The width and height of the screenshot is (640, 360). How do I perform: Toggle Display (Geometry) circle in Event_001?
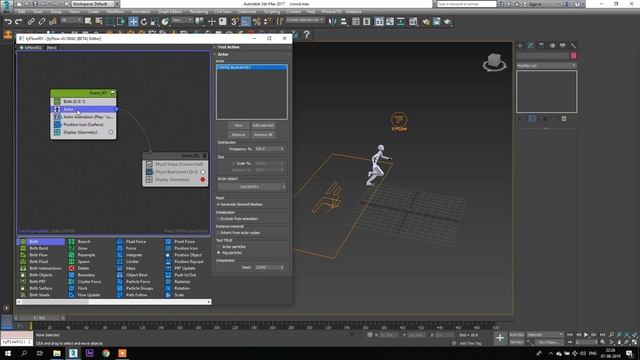pos(111,132)
